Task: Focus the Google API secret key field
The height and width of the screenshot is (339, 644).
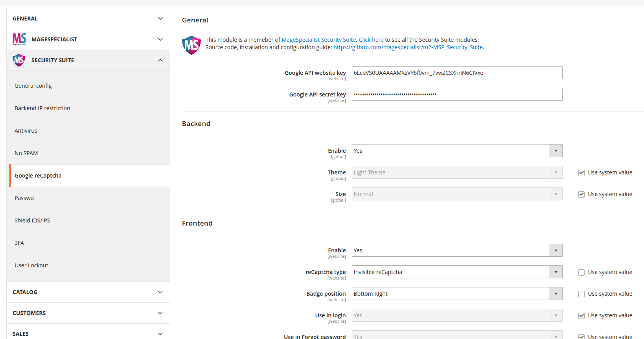Action: tap(457, 94)
